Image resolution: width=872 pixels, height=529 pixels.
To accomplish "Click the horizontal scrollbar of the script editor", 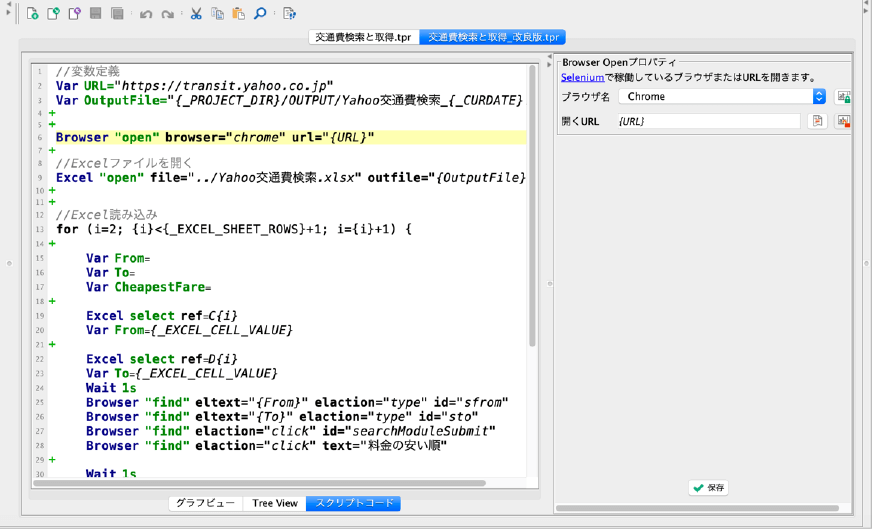I will 260,483.
